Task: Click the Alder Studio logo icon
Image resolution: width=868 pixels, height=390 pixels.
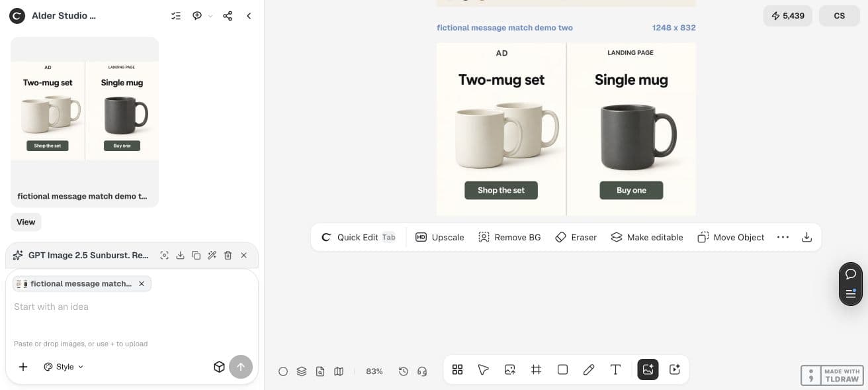Action: [x=17, y=16]
